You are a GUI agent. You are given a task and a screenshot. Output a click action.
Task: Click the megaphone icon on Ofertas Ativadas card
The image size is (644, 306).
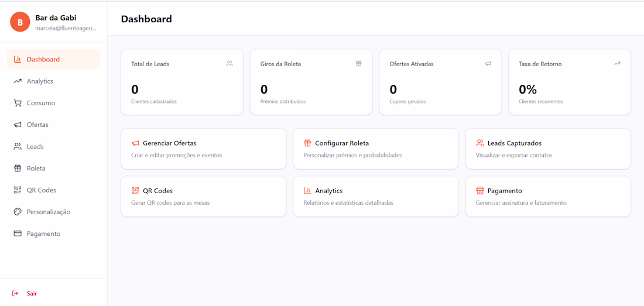coord(488,64)
